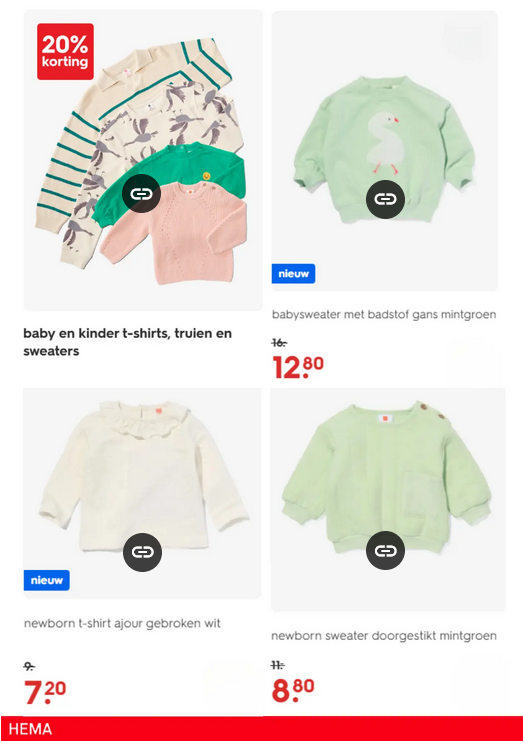Screen dimensions: 523x741
Task: Click link icon on sweaters collection image
Action: coord(141,194)
